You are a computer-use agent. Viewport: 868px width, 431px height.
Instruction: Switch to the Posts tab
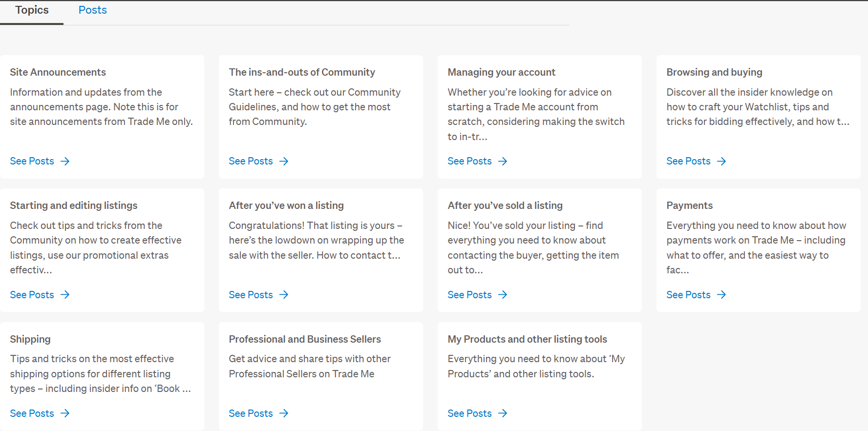tap(92, 10)
